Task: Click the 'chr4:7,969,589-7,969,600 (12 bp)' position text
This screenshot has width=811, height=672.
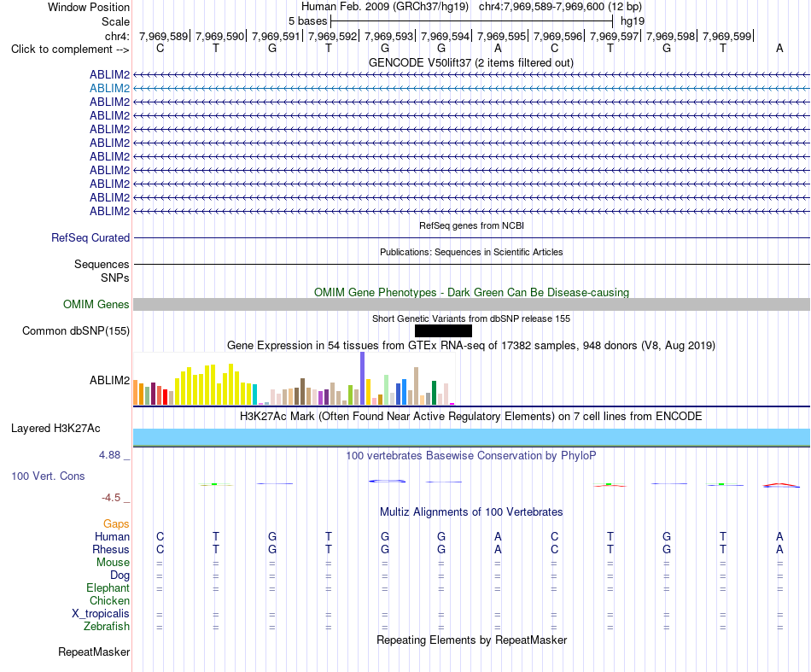Action: [560, 7]
